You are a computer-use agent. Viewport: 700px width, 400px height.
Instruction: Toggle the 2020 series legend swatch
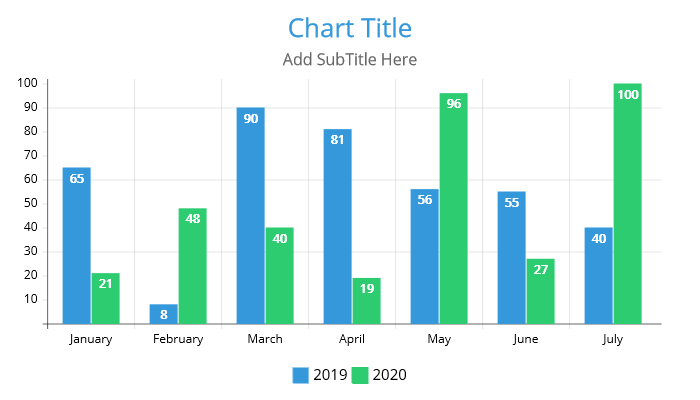point(360,375)
